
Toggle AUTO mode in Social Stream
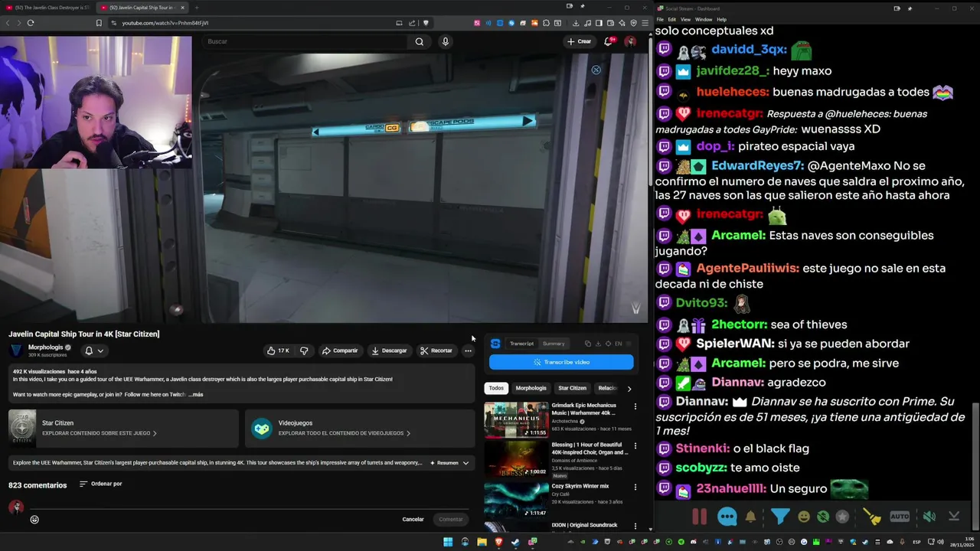(x=900, y=517)
